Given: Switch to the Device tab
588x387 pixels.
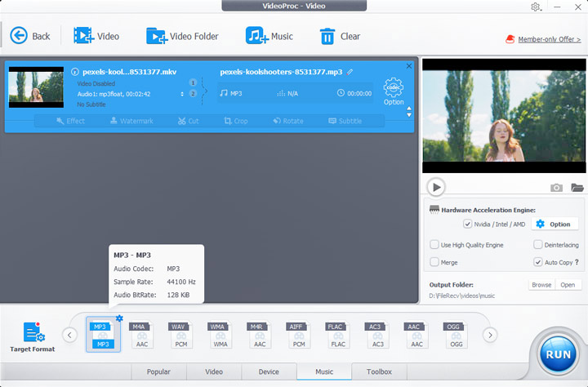Looking at the screenshot, I should coord(269,371).
